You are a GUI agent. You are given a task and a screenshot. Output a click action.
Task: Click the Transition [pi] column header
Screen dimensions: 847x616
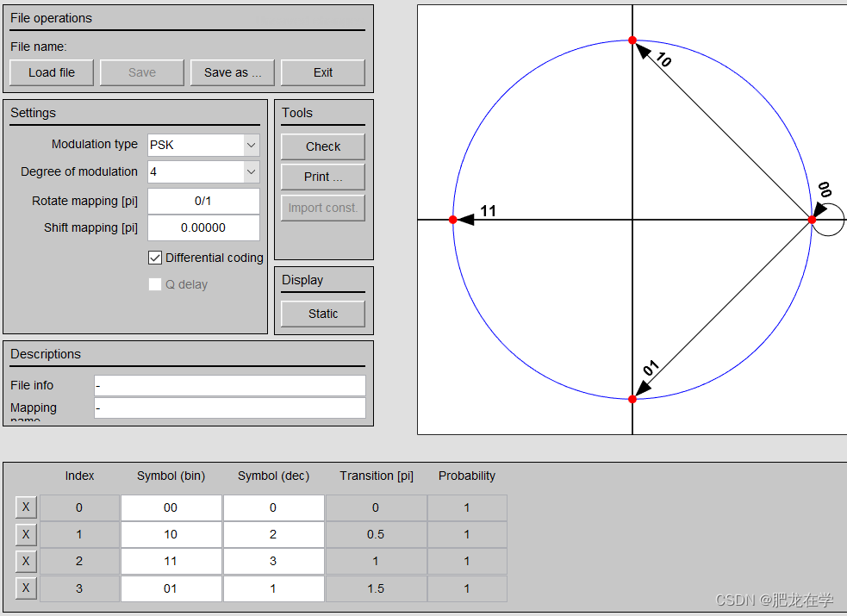coord(377,476)
